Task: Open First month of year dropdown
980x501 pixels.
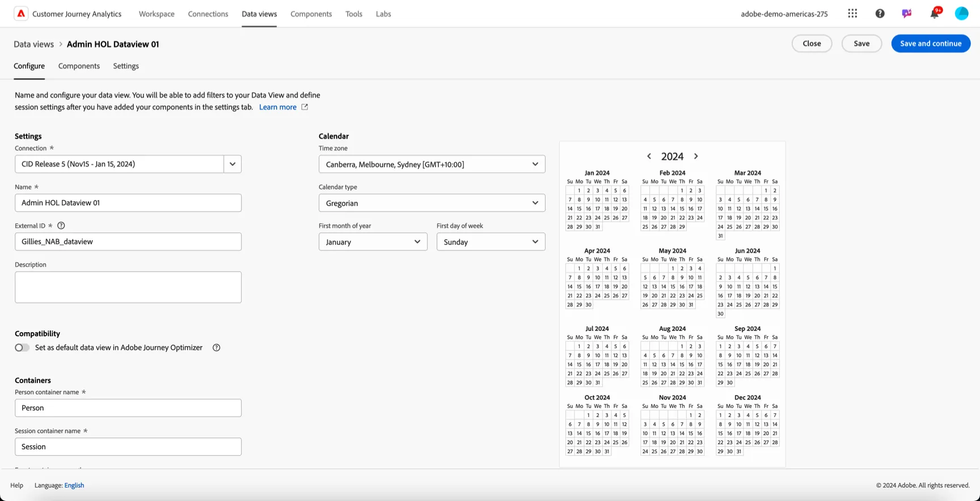Action: (373, 242)
